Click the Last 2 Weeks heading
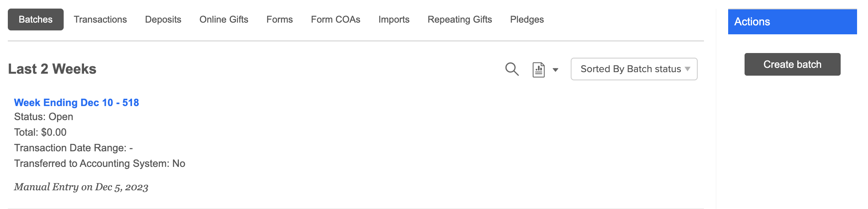Viewport: 868px width, 209px height. pyautogui.click(x=52, y=69)
